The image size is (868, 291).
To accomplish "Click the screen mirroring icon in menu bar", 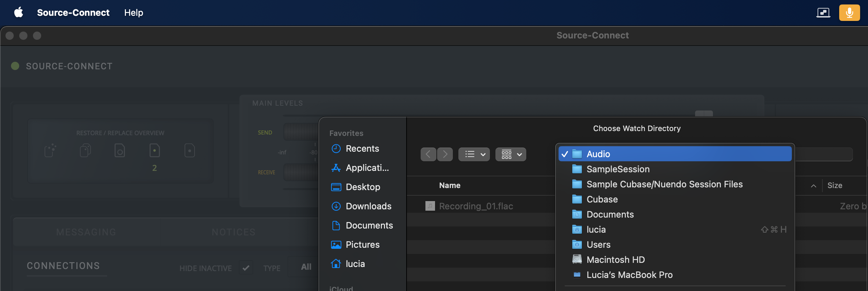I will click(x=823, y=13).
